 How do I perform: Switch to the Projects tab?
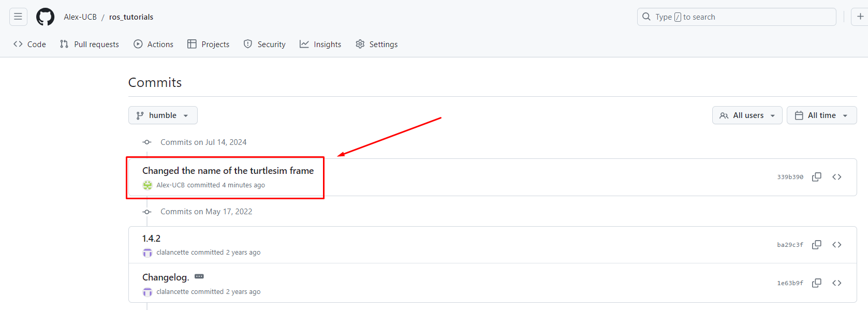(208, 44)
